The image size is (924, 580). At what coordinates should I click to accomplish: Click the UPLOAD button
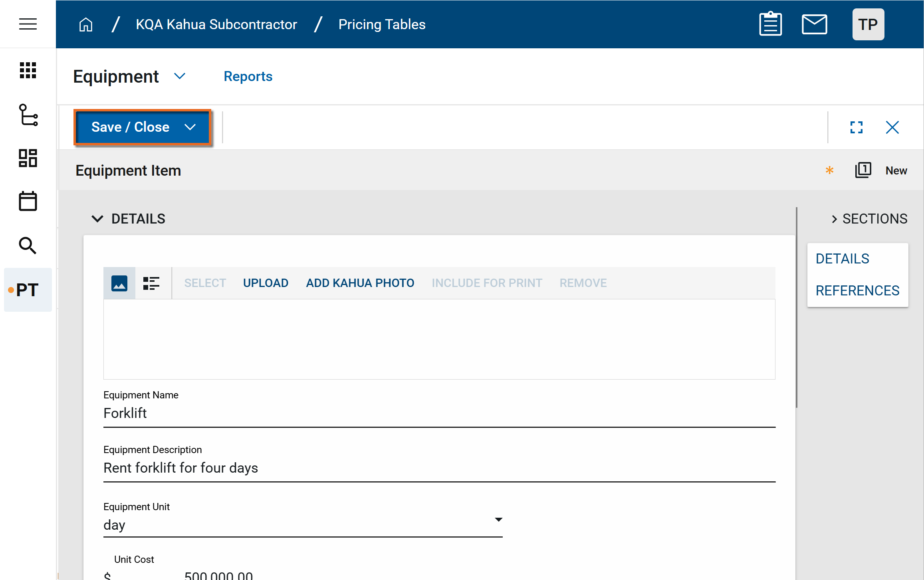click(x=266, y=283)
